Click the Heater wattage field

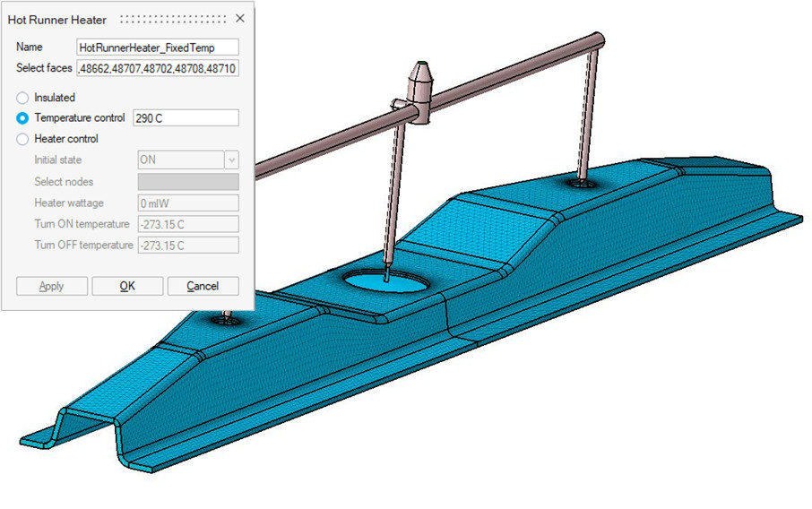pos(186,203)
